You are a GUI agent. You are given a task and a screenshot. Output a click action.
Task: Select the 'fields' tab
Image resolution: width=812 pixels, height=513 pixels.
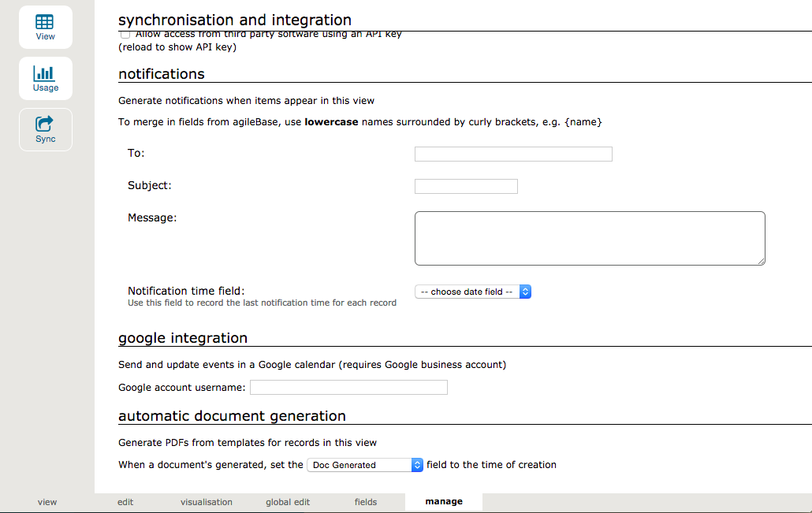[x=366, y=502]
